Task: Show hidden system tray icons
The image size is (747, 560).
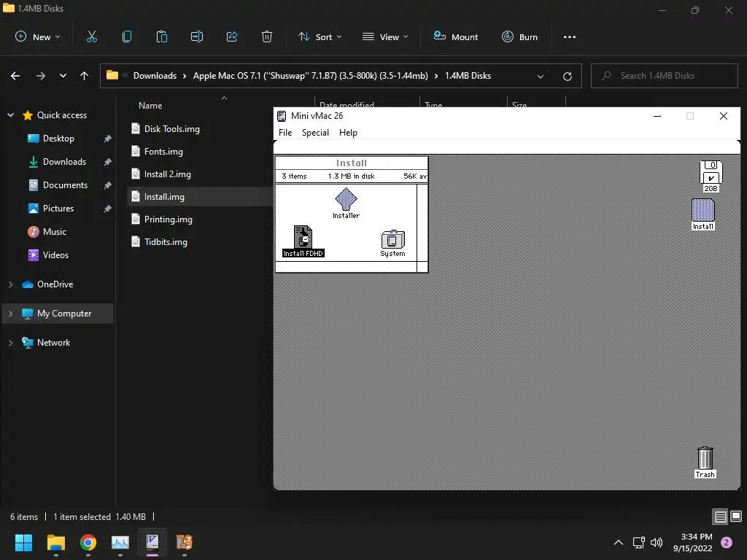Action: point(619,542)
